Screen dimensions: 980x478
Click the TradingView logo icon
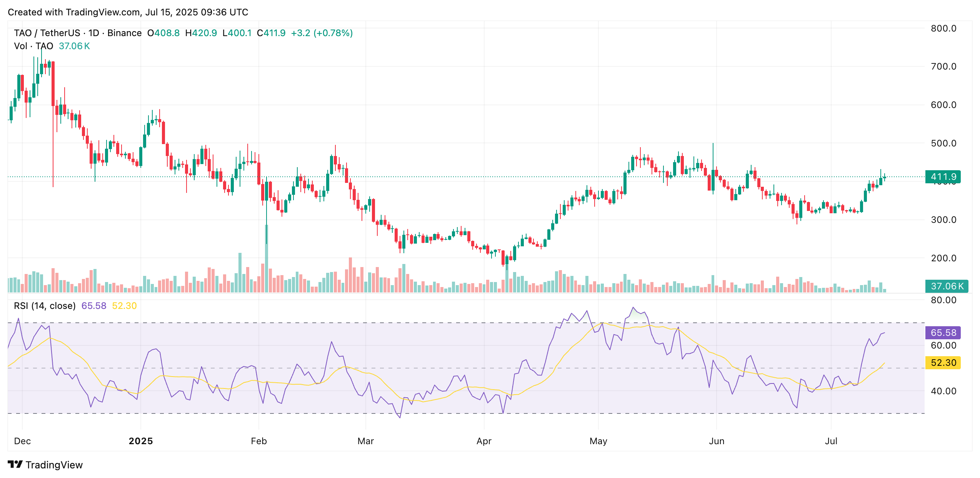pos(15,465)
